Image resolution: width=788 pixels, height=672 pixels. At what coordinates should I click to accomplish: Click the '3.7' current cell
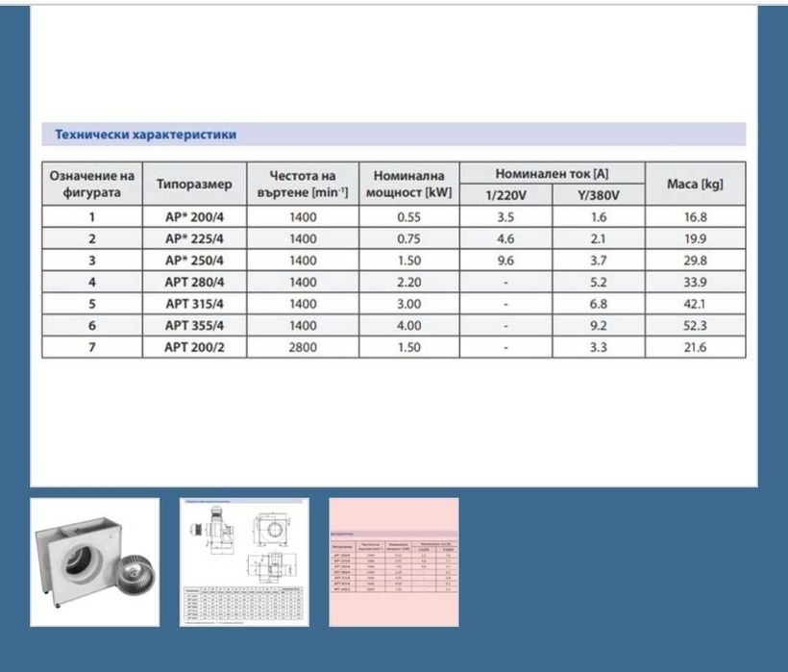tap(599, 260)
